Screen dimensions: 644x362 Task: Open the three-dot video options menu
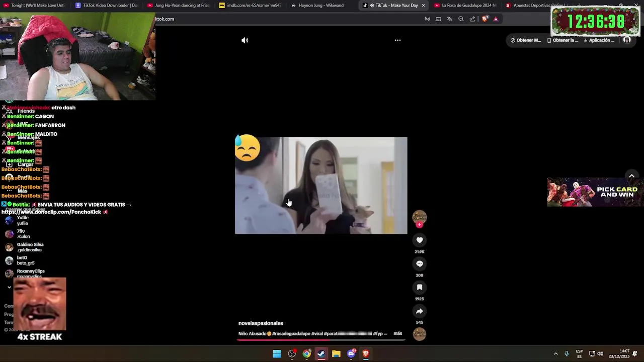pyautogui.click(x=397, y=40)
